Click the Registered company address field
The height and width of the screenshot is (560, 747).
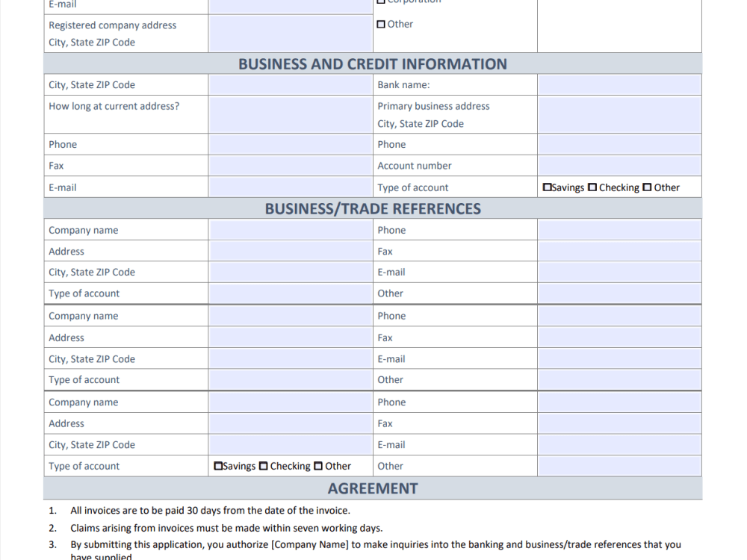click(291, 34)
